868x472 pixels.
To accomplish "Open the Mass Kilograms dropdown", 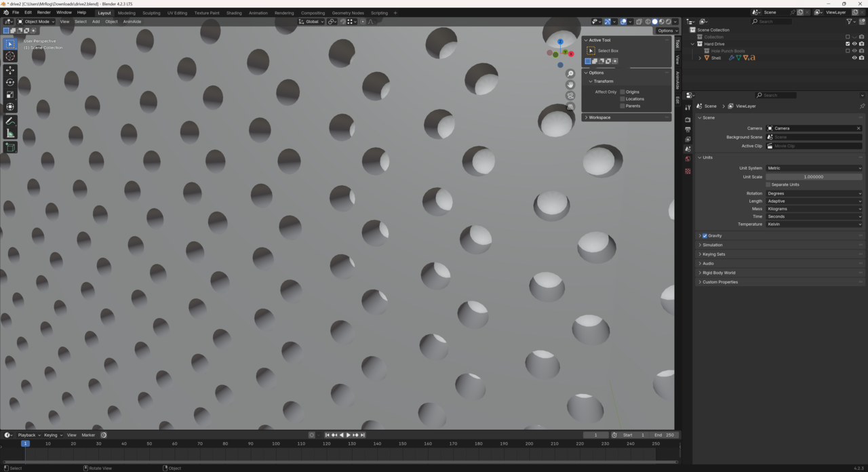I will [814, 209].
